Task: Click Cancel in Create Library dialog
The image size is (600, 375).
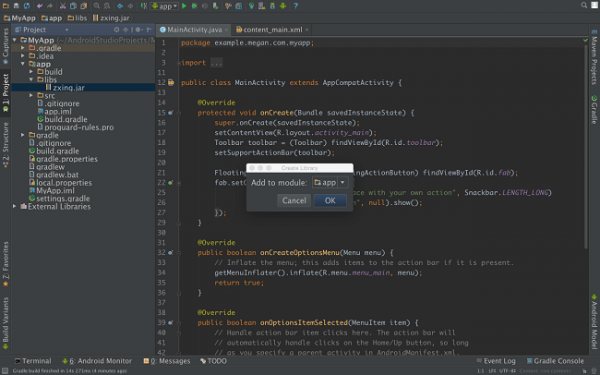Action: 294,201
